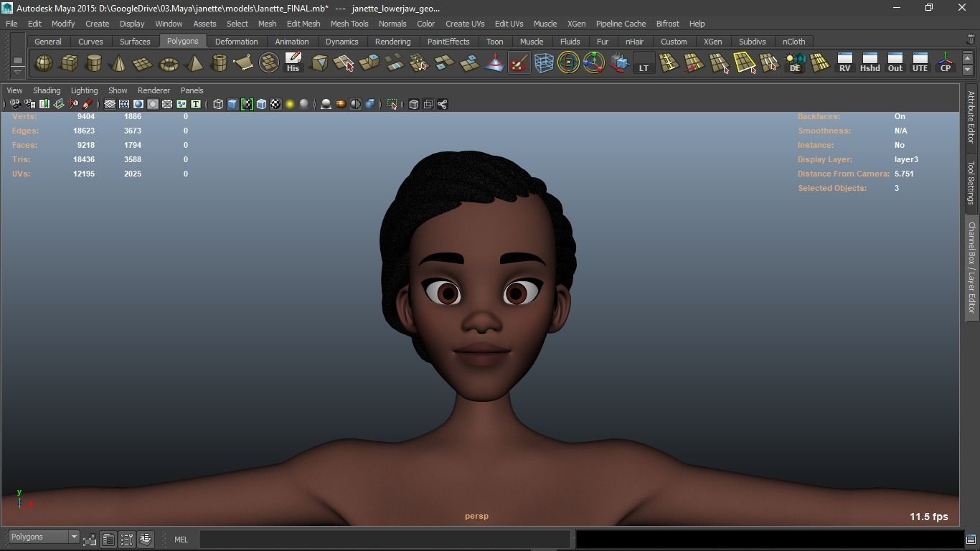
Task: Open the Mesh Tools menu
Action: [349, 24]
